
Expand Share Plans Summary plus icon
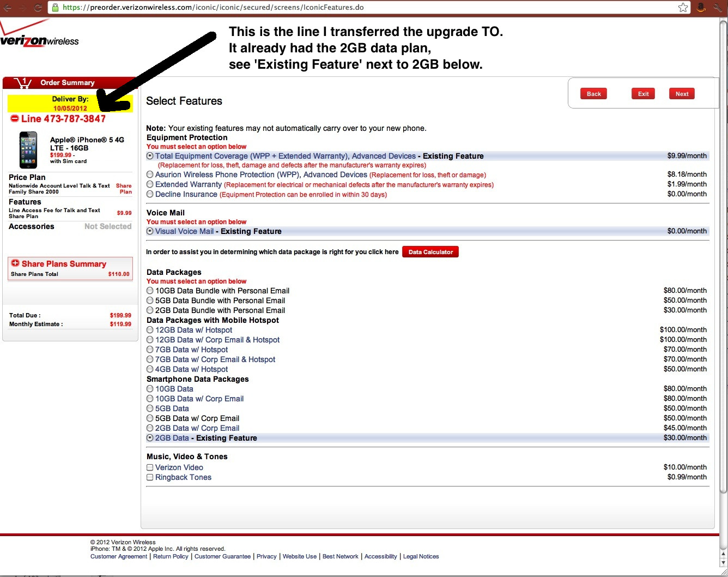click(15, 263)
